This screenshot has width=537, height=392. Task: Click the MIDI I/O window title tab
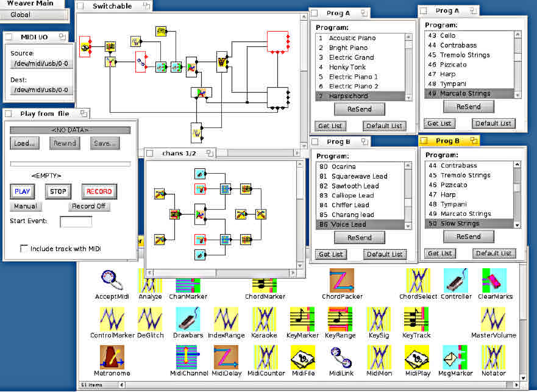point(35,37)
